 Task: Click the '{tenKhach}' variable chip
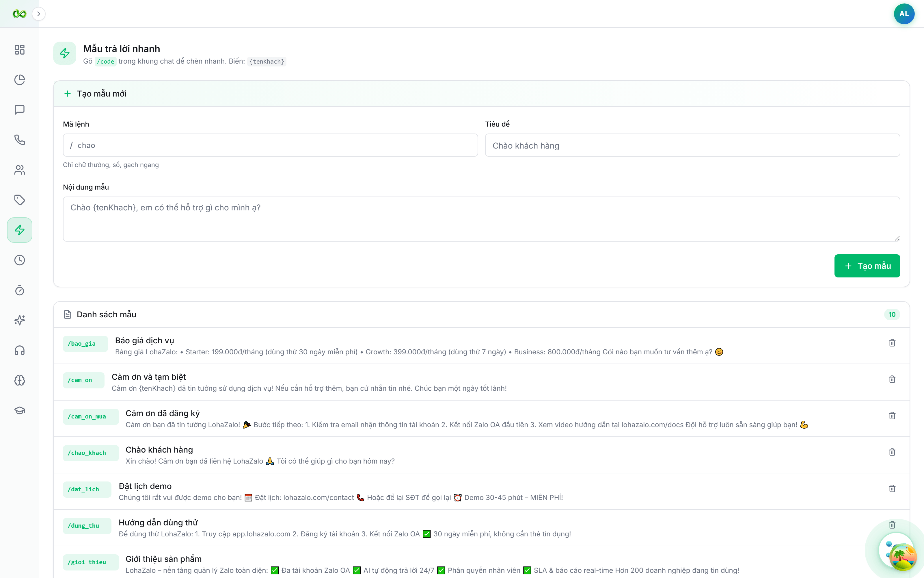click(267, 62)
